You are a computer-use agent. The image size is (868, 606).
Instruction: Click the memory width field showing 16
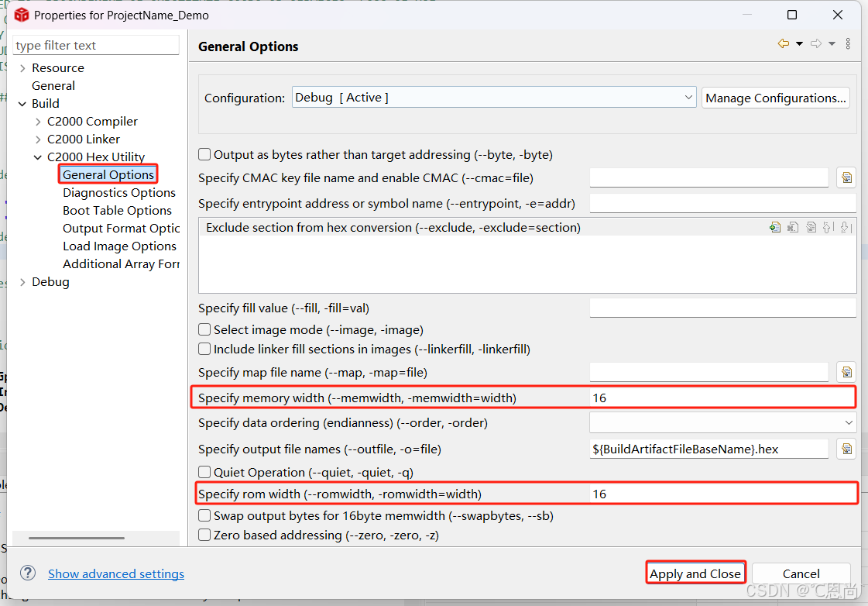pos(723,398)
